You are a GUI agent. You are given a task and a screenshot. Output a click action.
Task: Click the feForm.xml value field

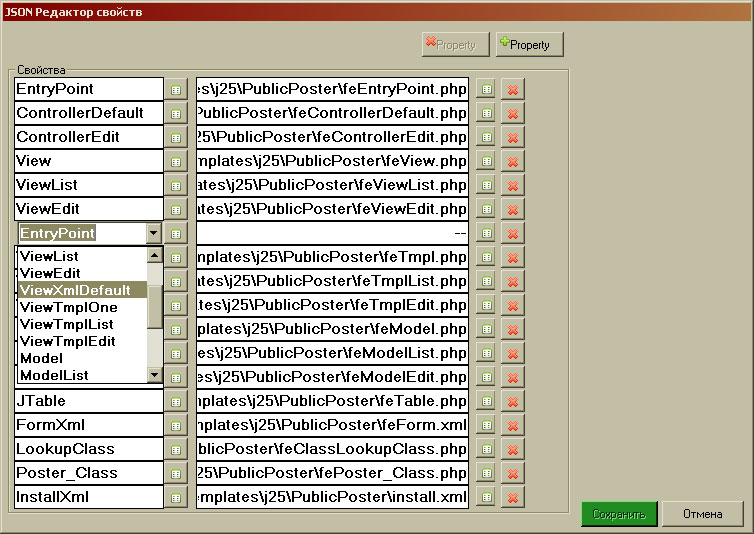332,425
